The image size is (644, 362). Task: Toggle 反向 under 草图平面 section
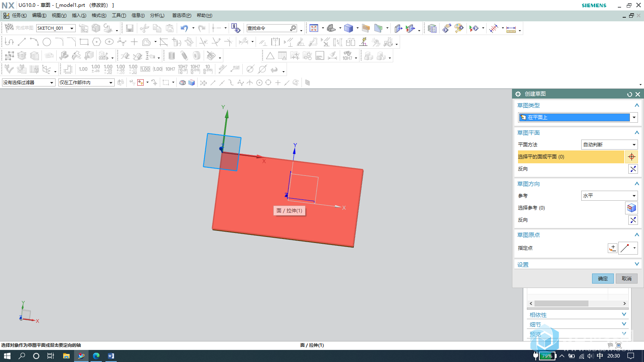tap(633, 169)
